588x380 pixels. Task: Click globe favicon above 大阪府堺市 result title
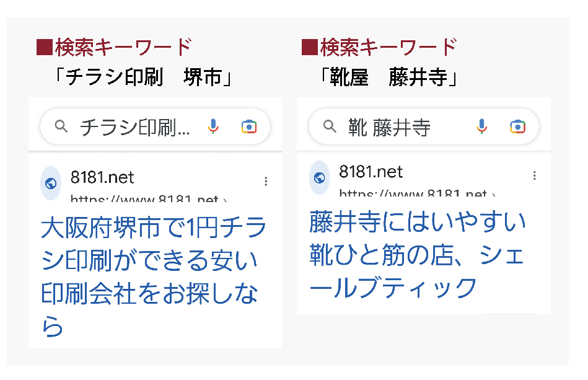point(51,183)
